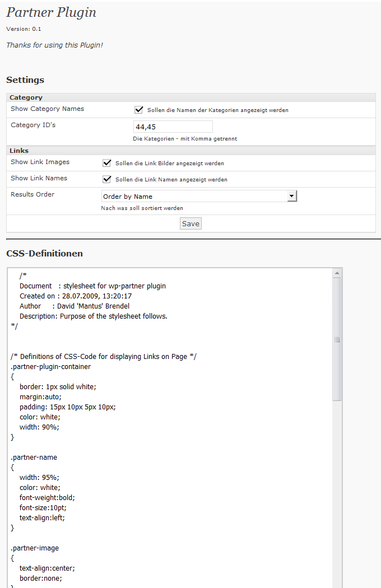
Task: Uncheck the Show Link Images checkbox
Action: tap(106, 163)
